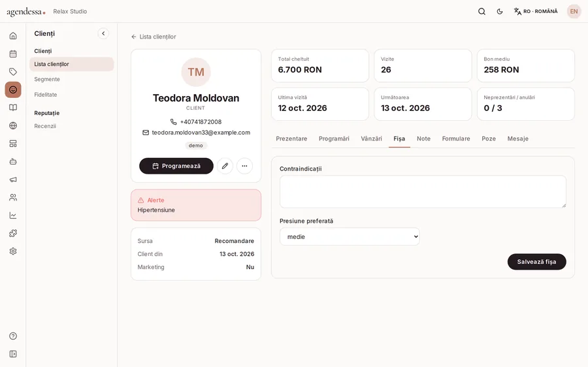Collapse the Clienți side panel chevron
This screenshot has width=588, height=367.
(103, 33)
